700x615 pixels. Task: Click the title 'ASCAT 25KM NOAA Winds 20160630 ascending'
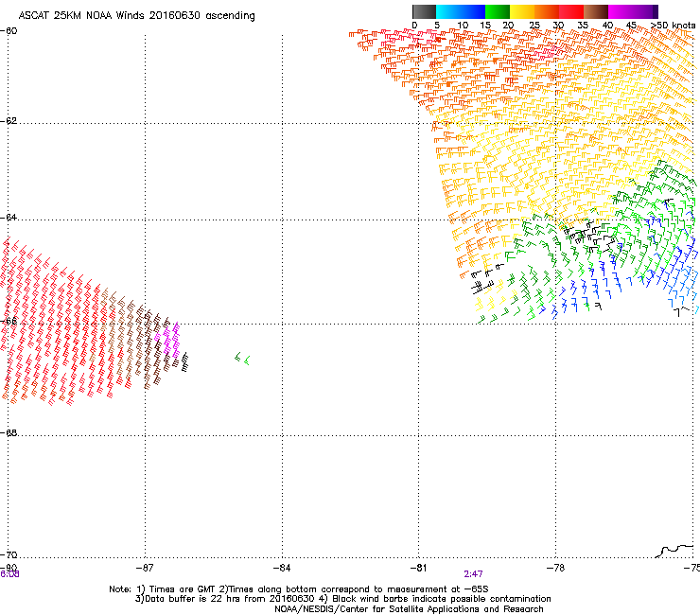136,16
